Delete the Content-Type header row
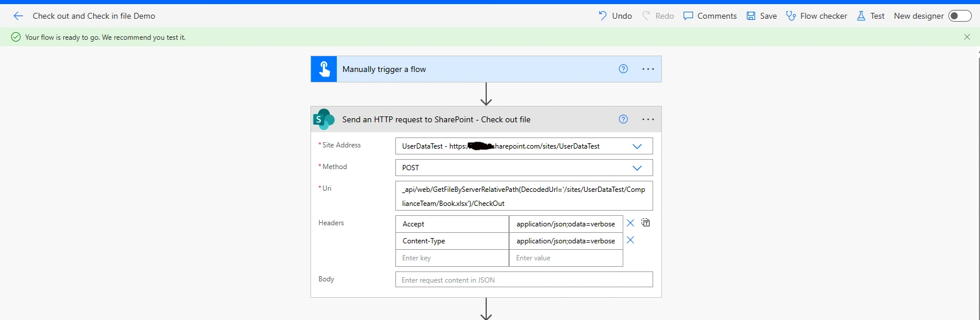Viewport: 980px width, 320px height. pos(630,240)
